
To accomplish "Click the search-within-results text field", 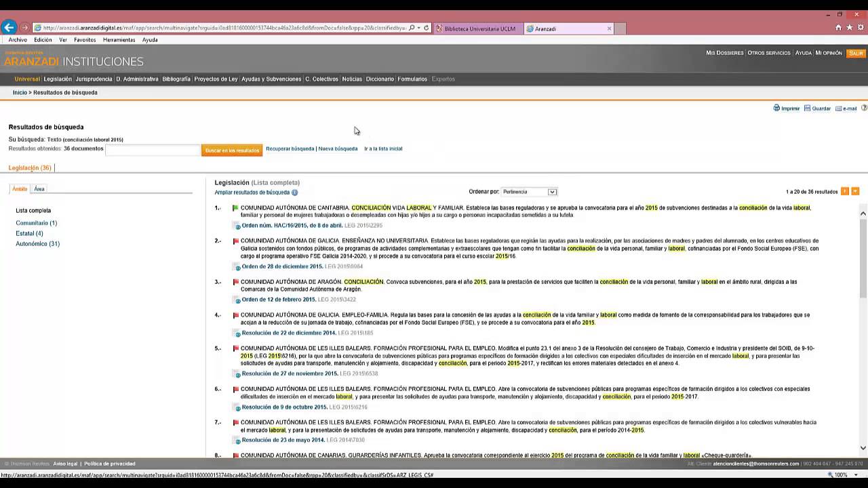I will tap(153, 150).
